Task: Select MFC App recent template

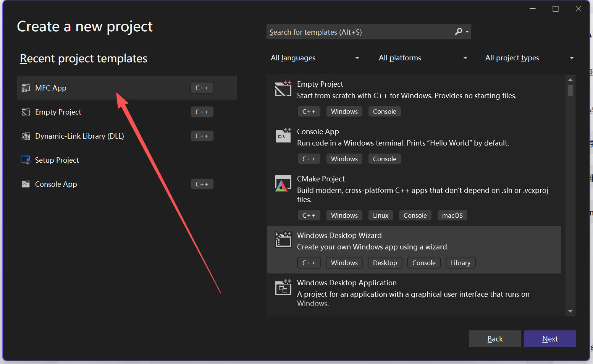Action: 127,88
